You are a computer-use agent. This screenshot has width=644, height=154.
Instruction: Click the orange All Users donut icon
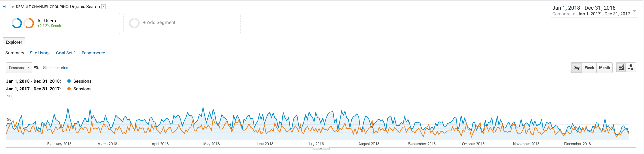(x=29, y=23)
